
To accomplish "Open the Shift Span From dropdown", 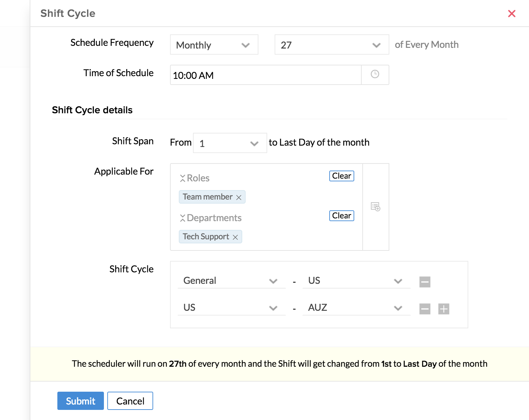I will click(x=230, y=143).
